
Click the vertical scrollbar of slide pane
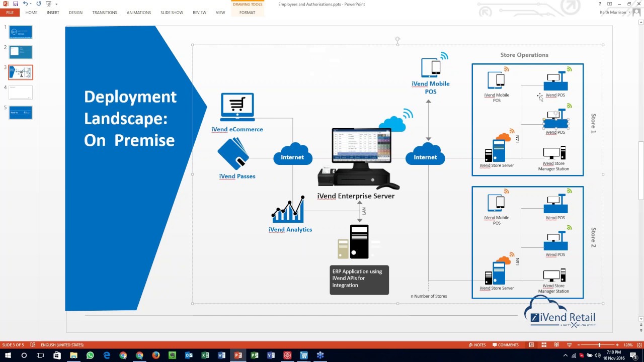click(641, 171)
